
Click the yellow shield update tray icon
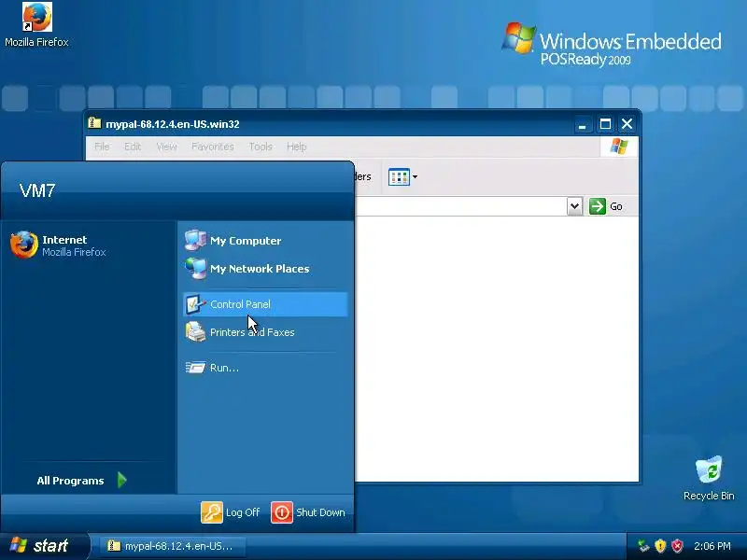point(660,546)
